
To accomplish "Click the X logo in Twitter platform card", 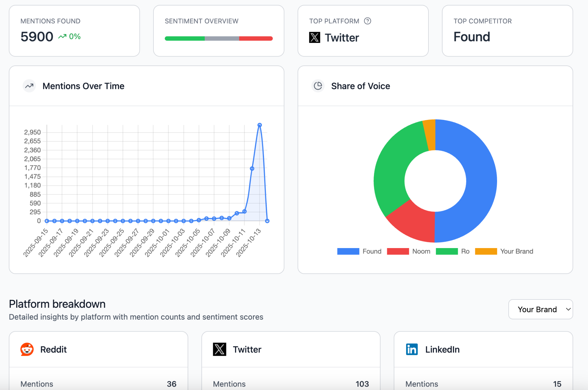I will pyautogui.click(x=220, y=349).
